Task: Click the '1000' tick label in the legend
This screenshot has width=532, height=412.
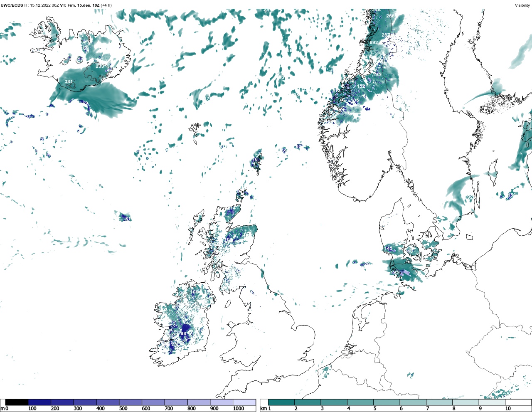Action: tap(239, 409)
